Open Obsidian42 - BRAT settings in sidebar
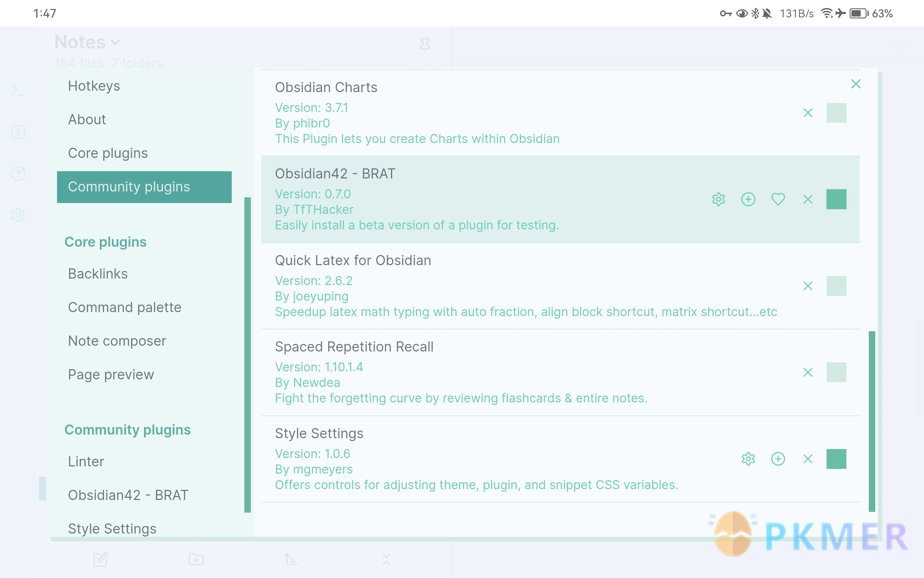 pyautogui.click(x=144, y=495)
